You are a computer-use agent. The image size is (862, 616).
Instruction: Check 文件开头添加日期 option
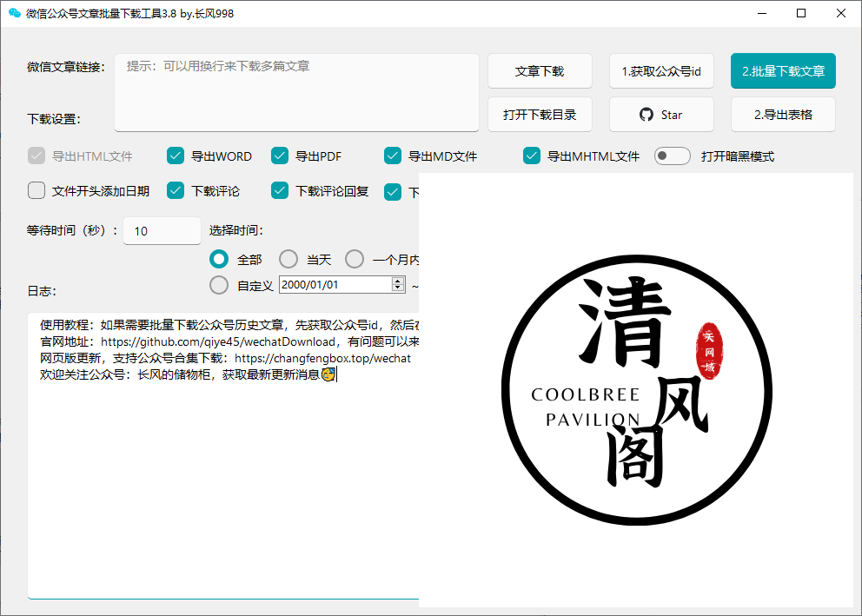[36, 190]
